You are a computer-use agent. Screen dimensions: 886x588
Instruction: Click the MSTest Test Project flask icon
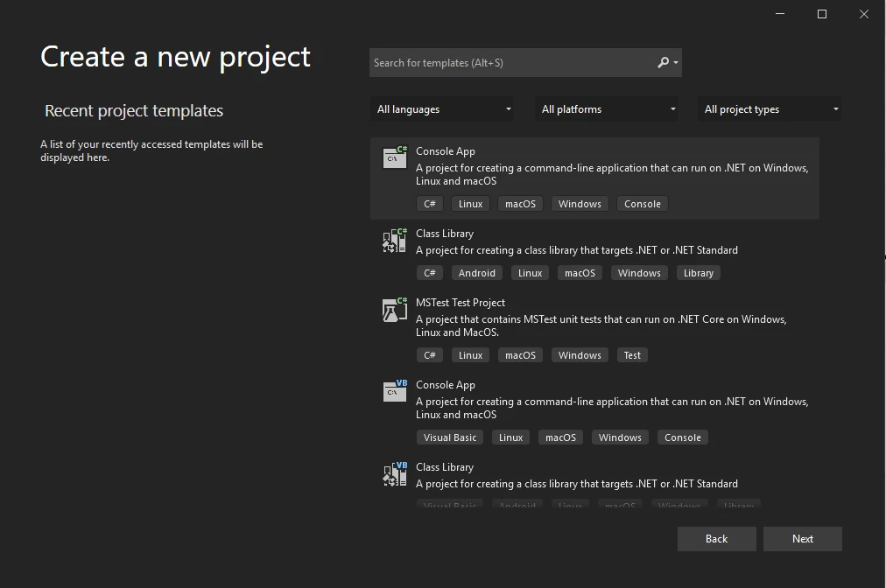395,309
